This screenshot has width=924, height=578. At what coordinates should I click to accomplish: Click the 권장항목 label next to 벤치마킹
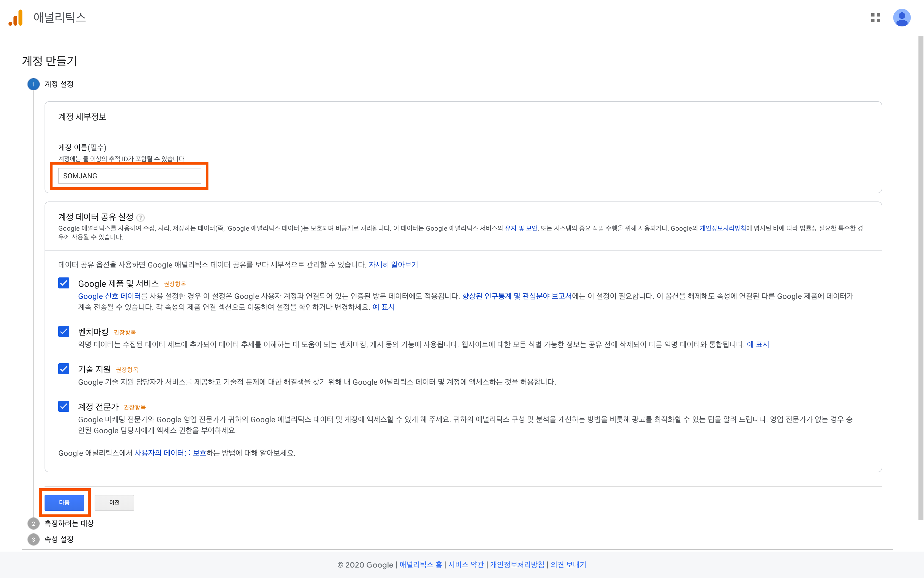click(125, 332)
